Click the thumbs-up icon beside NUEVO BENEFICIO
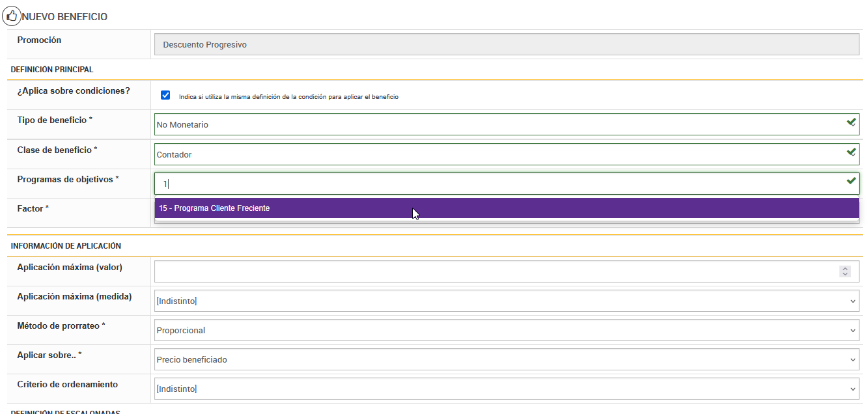 pos(12,16)
